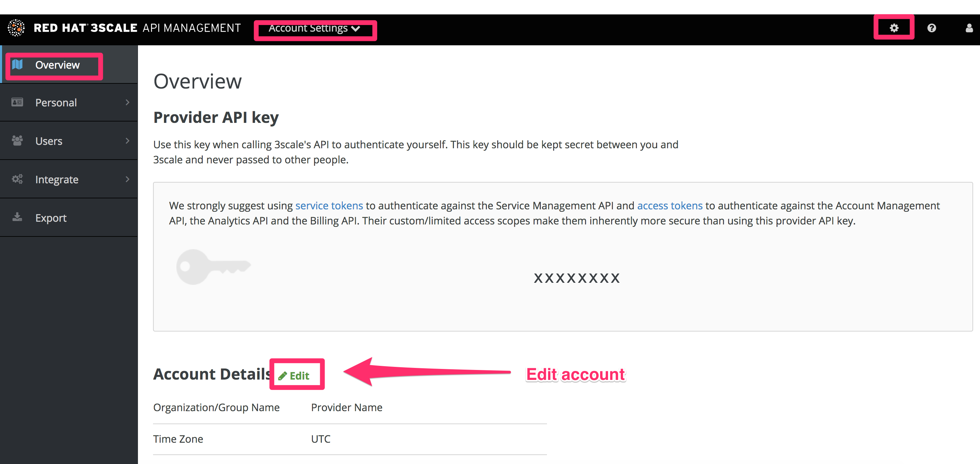
Task: Click the Personal sidebar section icon
Action: 17,102
